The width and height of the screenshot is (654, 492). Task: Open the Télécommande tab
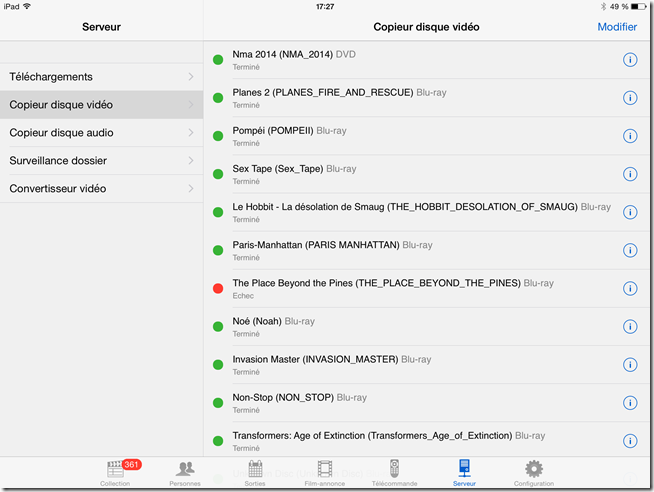[395, 473]
